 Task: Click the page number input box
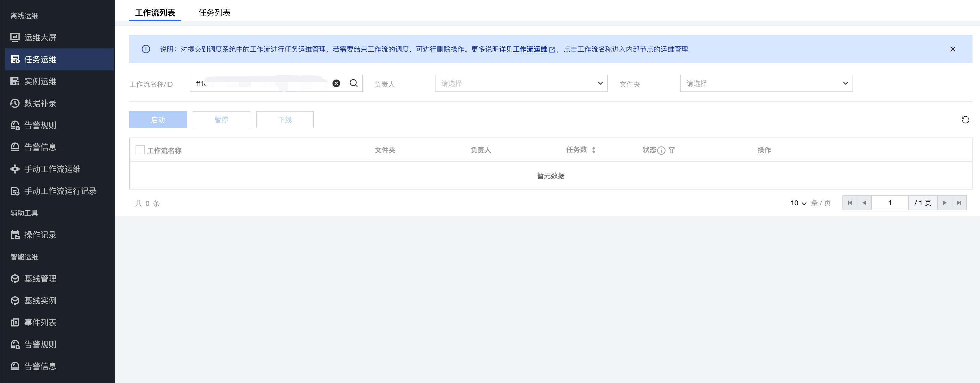pyautogui.click(x=889, y=203)
